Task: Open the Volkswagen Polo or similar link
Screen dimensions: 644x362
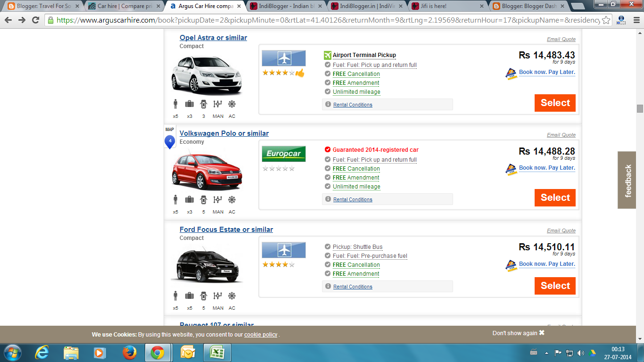Action: (224, 133)
